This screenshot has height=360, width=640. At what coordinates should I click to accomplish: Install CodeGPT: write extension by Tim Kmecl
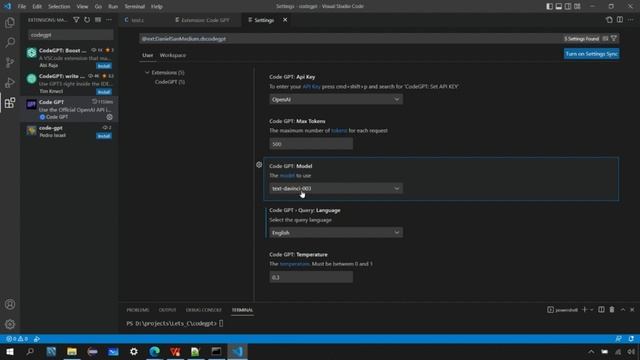click(x=104, y=91)
